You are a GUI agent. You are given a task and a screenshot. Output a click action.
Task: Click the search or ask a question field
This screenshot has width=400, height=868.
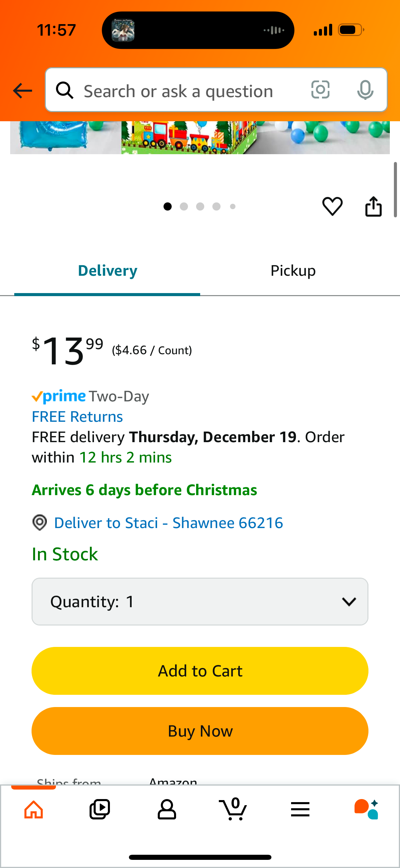(190, 91)
